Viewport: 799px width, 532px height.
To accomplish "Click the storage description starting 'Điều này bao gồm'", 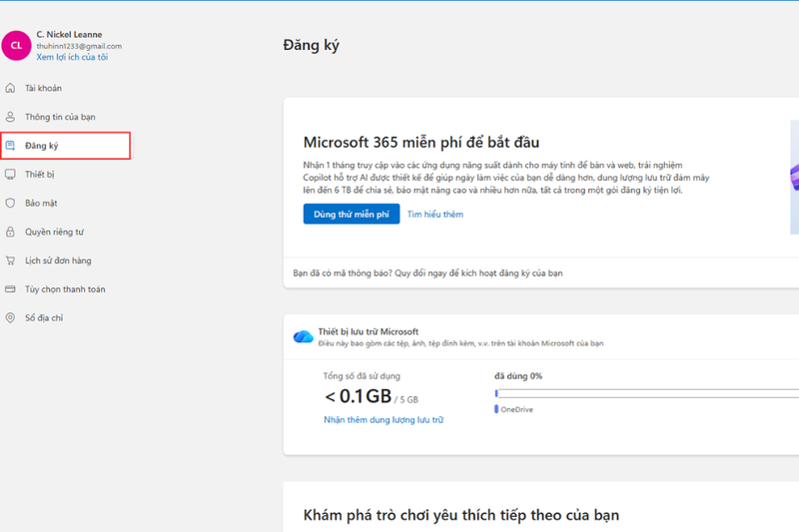I will pos(460,343).
